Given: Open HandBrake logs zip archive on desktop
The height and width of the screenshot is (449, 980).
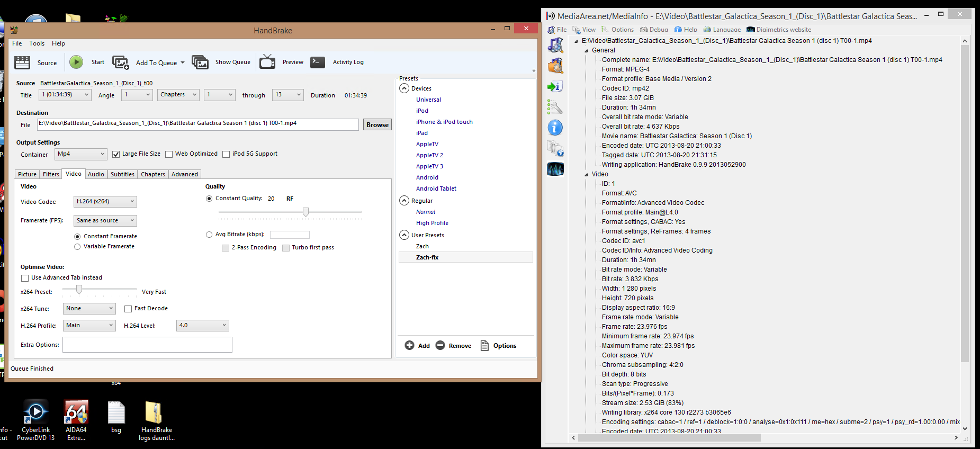Looking at the screenshot, I should (x=156, y=420).
